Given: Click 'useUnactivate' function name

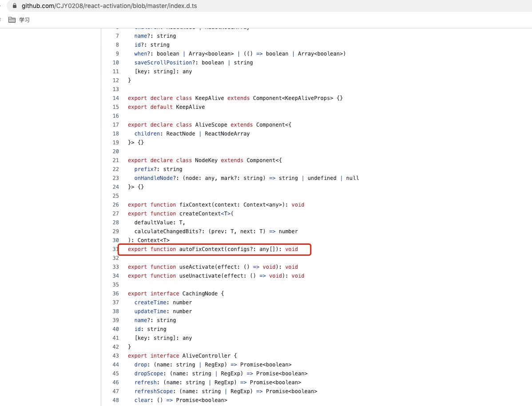Looking at the screenshot, I should click(x=200, y=276).
